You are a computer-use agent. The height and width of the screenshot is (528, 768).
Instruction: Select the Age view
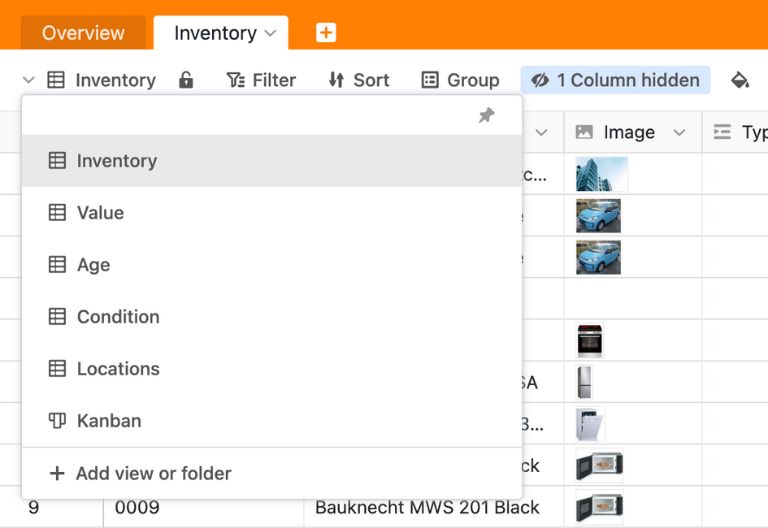93,265
